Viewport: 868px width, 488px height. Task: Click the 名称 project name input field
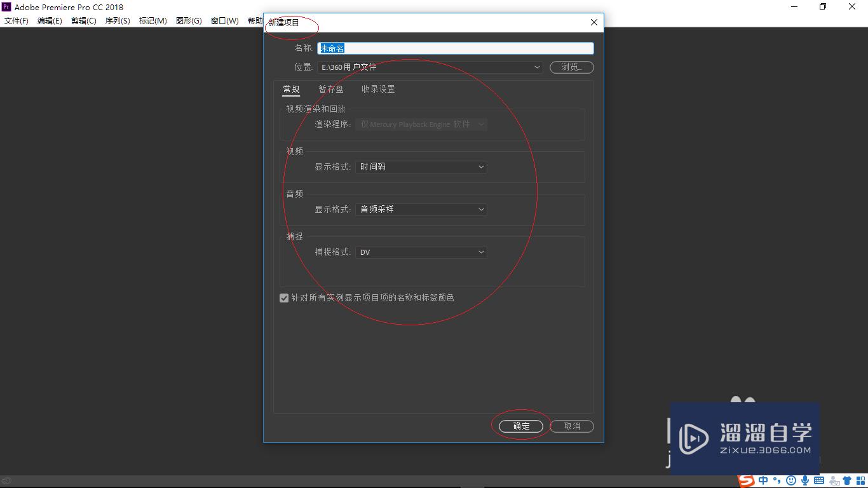[456, 48]
